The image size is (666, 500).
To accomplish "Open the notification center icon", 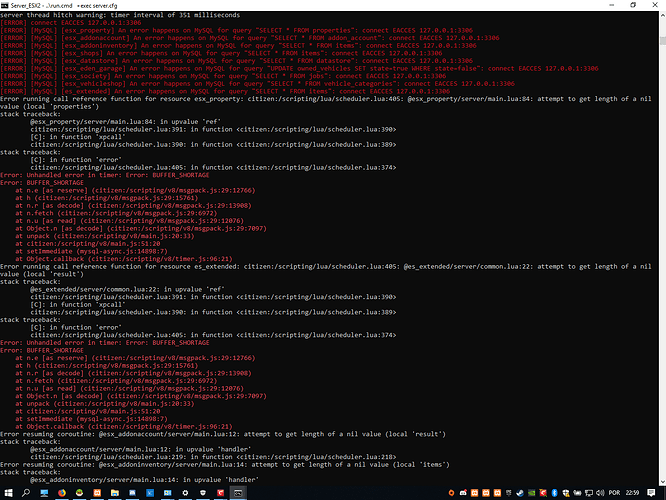I will point(656,492).
